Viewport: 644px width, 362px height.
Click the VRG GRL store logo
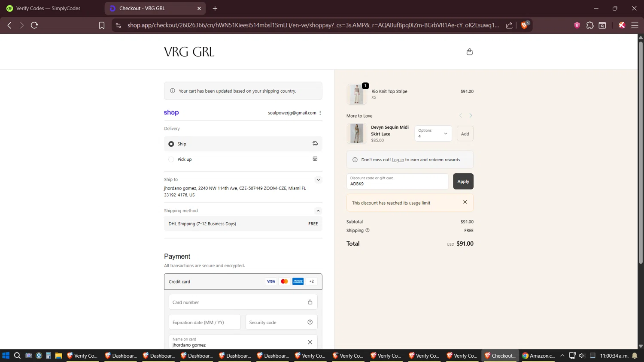[x=189, y=52]
